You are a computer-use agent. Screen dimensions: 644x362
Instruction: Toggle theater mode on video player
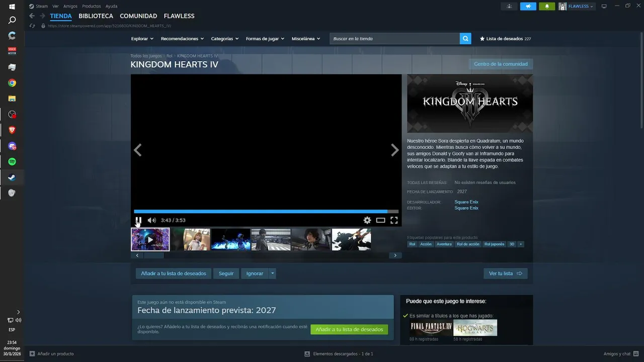click(380, 220)
